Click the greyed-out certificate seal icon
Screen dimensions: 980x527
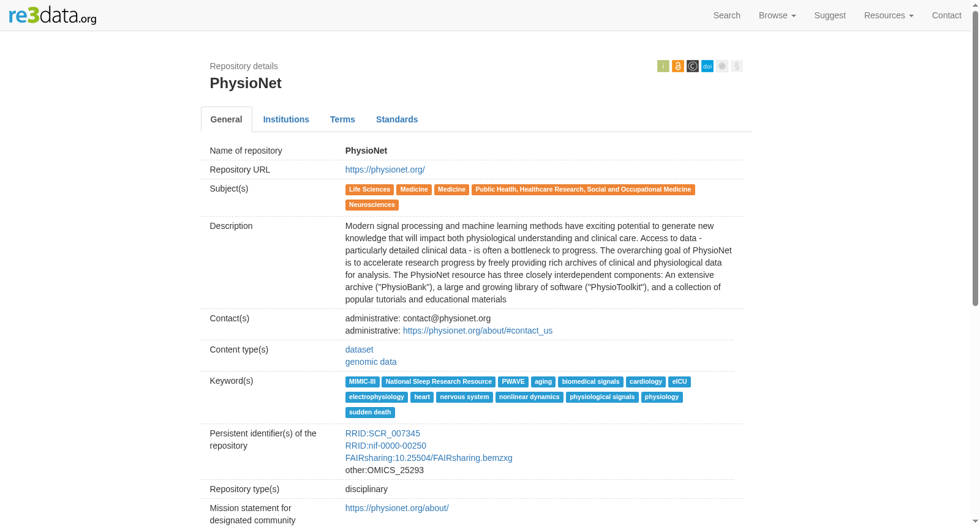[x=722, y=66]
